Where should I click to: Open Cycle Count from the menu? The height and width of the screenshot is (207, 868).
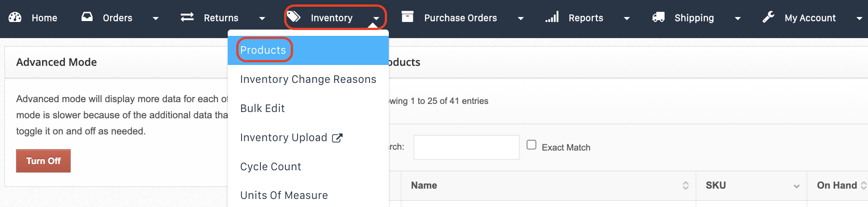click(270, 167)
